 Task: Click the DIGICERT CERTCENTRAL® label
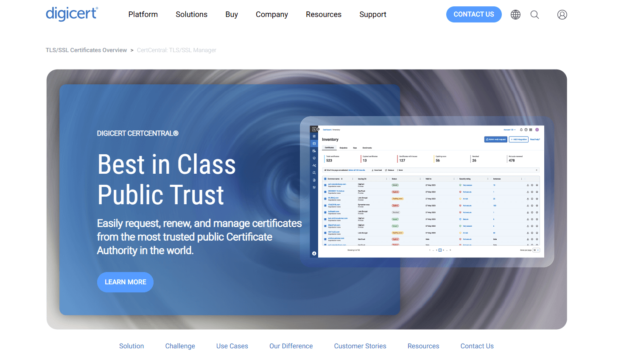point(137,133)
